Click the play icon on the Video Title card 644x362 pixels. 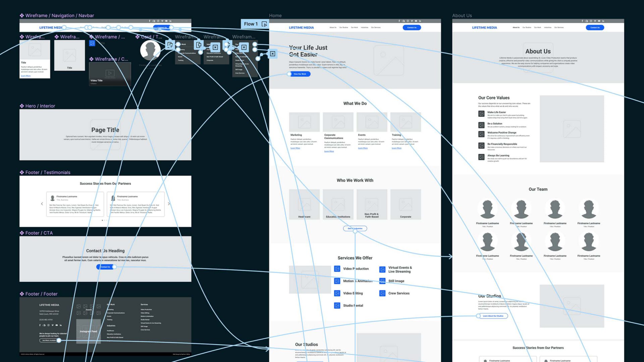(110, 73)
